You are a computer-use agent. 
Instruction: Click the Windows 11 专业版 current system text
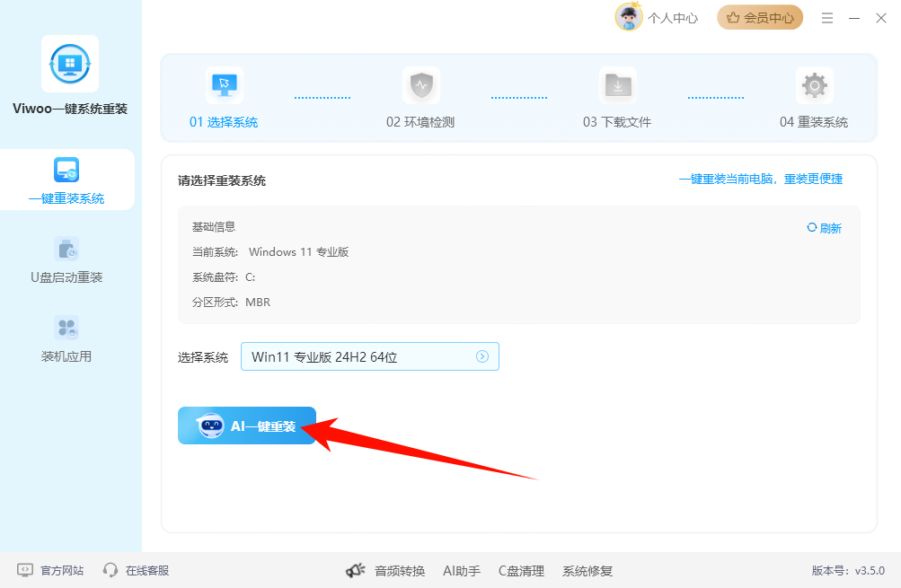click(x=299, y=252)
